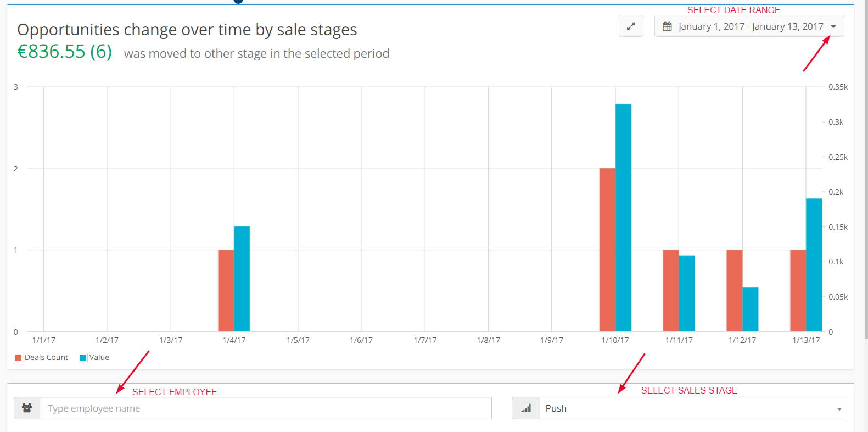Select the 1/10/17 Deals Count bar
868x432 pixels.
click(x=607, y=250)
